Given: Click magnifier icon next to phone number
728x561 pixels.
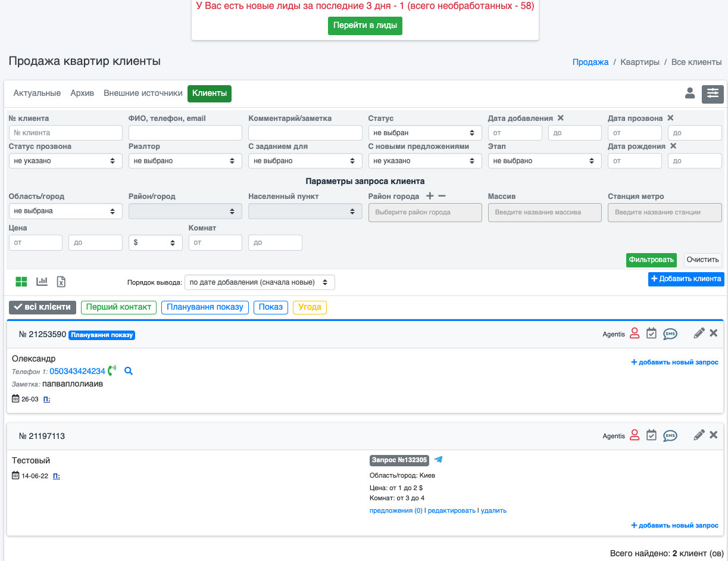Looking at the screenshot, I should tap(129, 371).
